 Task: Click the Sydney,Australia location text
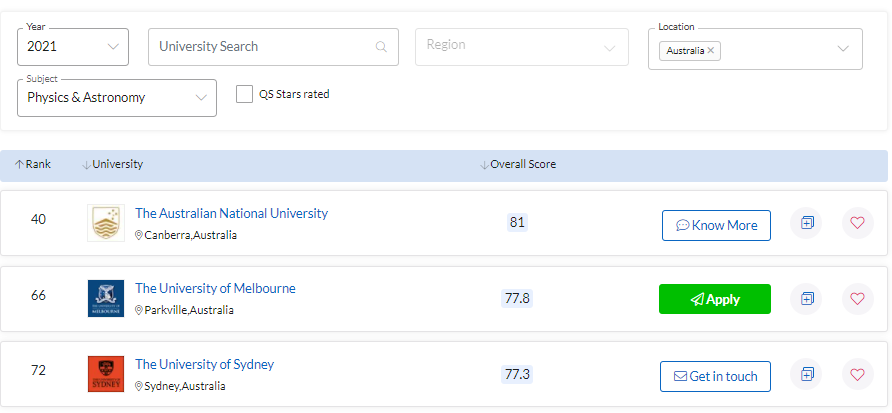(x=185, y=386)
